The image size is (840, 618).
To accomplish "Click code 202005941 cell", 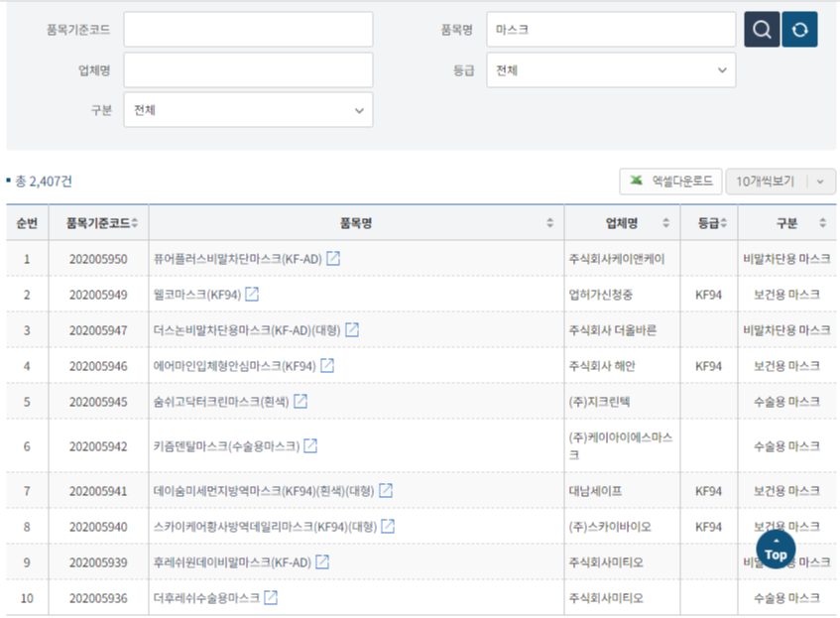I will (98, 491).
